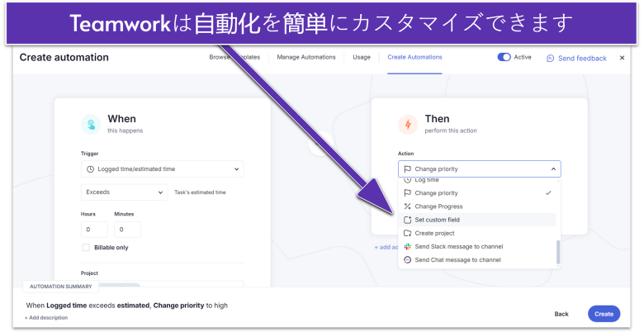Open the Logged time/estimated time trigger dropdown
644x332 pixels.
tap(162, 168)
